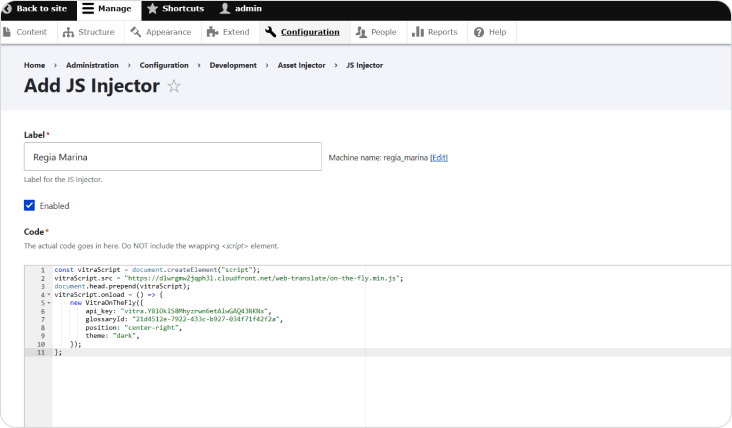Add page to shortcuts with star icon
The image size is (732, 428).
tap(174, 86)
